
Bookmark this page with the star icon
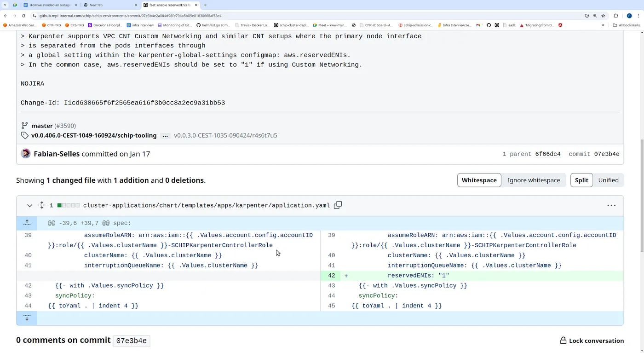coord(603,16)
